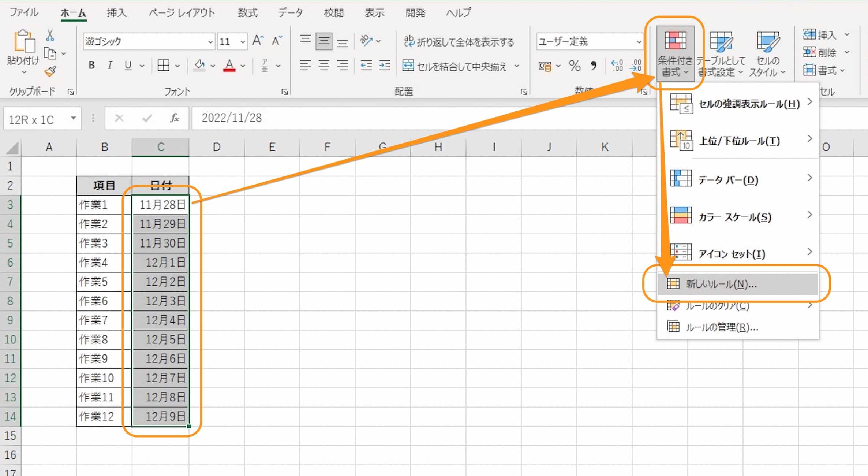This screenshot has width=868, height=476.
Task: Click the increase indent icon
Action: click(385, 66)
